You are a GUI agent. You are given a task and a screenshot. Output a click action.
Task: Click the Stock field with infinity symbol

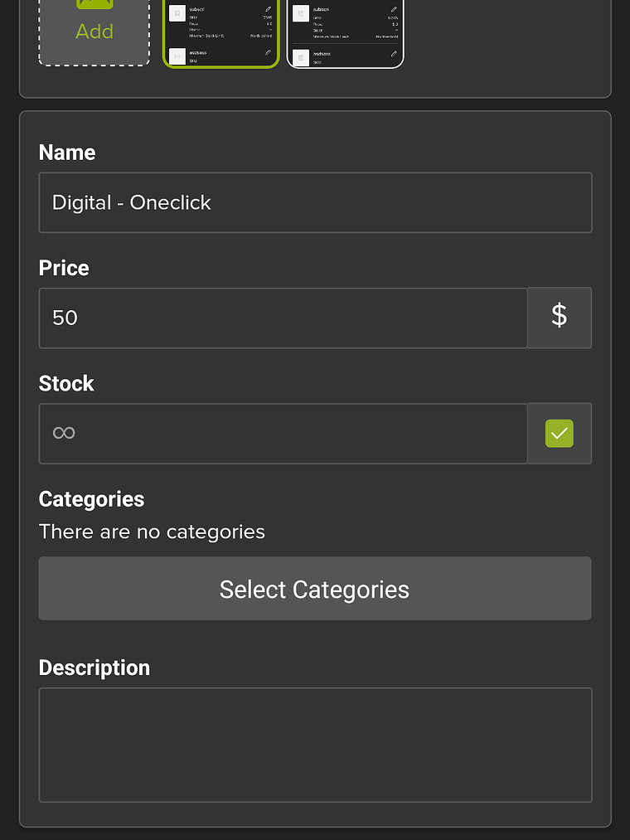(282, 433)
